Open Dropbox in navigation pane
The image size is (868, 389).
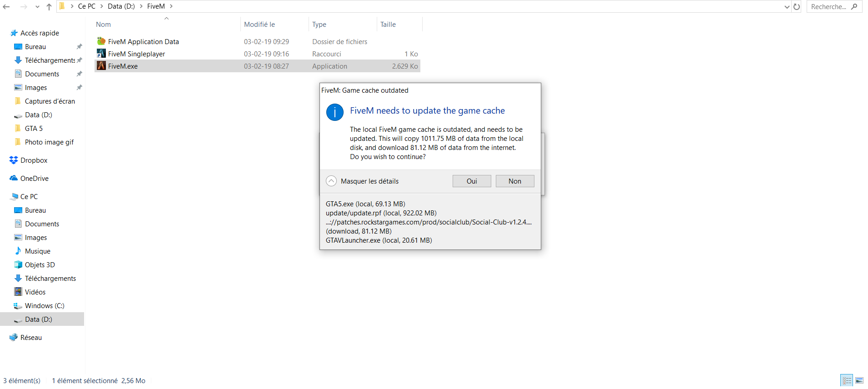[x=34, y=160]
